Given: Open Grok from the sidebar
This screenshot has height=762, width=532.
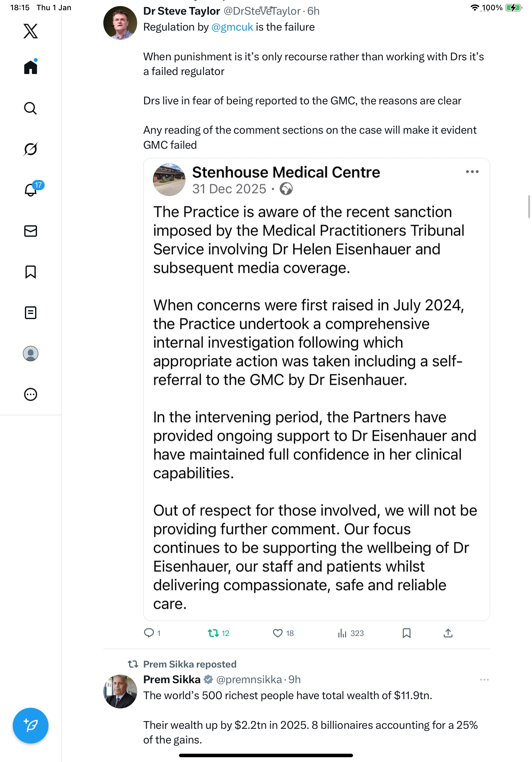Looking at the screenshot, I should click(31, 149).
